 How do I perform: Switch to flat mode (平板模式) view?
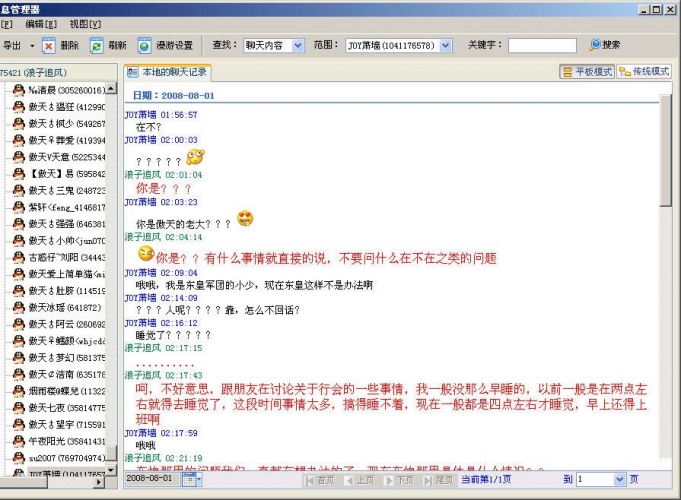pos(586,72)
